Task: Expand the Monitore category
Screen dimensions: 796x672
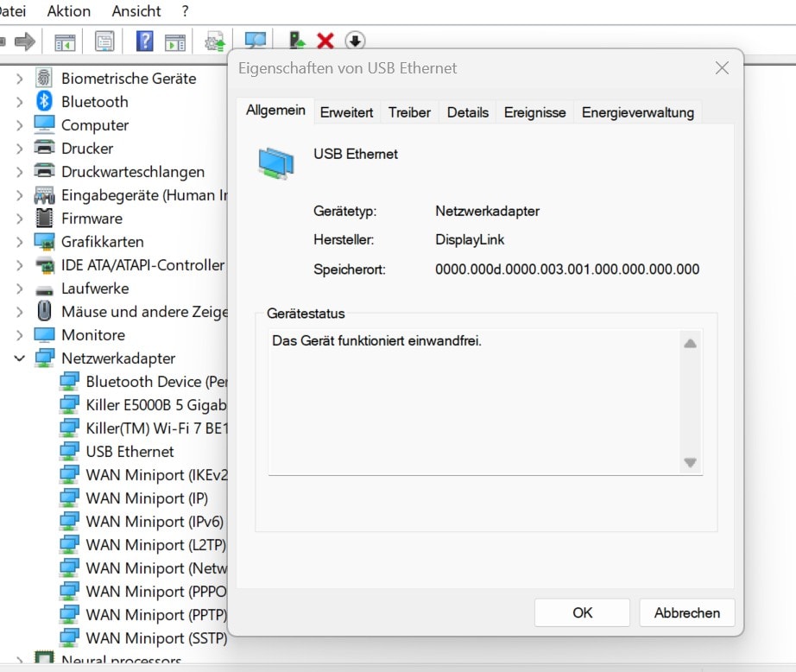Action: pos(19,335)
